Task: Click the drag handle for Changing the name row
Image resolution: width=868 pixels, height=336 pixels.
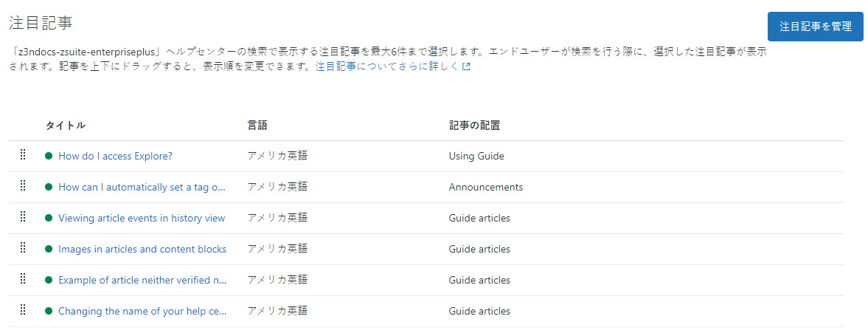Action: [24, 310]
